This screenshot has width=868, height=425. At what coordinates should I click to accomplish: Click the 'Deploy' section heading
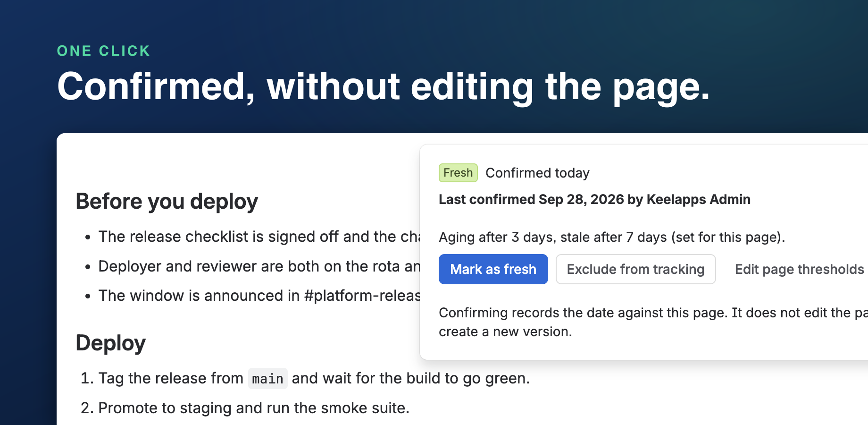pos(110,343)
